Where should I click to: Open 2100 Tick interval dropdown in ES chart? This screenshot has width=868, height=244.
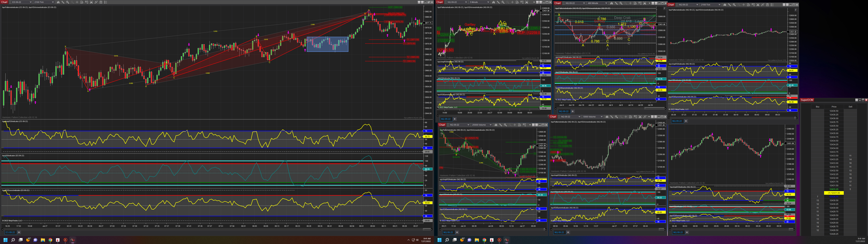click(53, 2)
